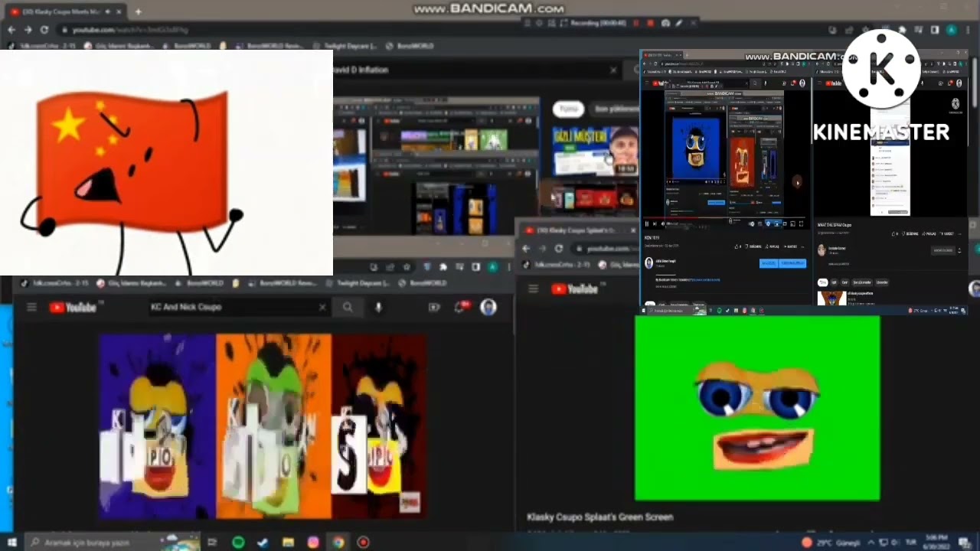Clear the 'David D Inflation' search text
Screen dimensions: 980x551
tap(612, 70)
